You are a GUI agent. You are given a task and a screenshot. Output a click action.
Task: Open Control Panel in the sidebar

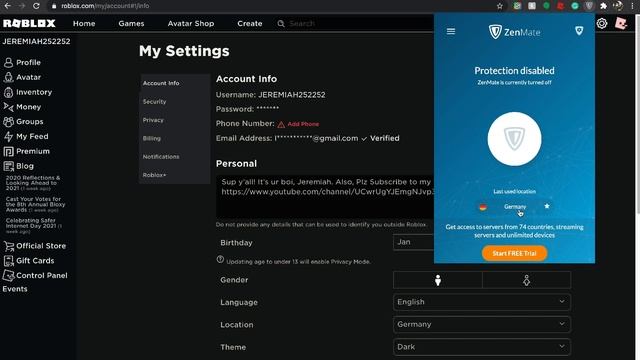35,276
